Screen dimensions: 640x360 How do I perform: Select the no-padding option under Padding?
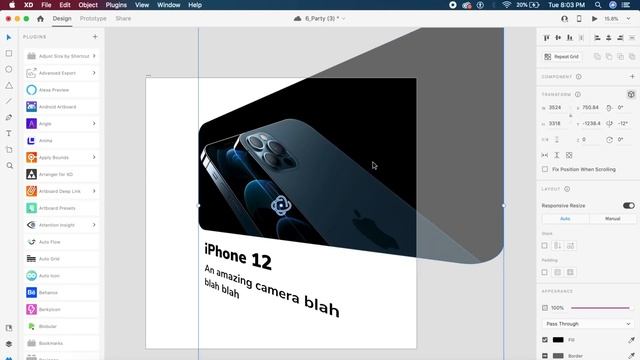click(544, 272)
